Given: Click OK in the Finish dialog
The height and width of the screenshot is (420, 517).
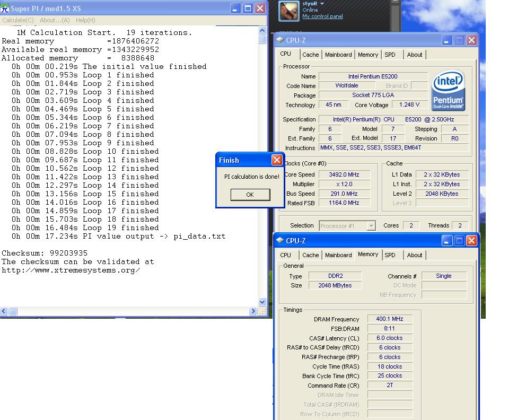Looking at the screenshot, I should (250, 195).
